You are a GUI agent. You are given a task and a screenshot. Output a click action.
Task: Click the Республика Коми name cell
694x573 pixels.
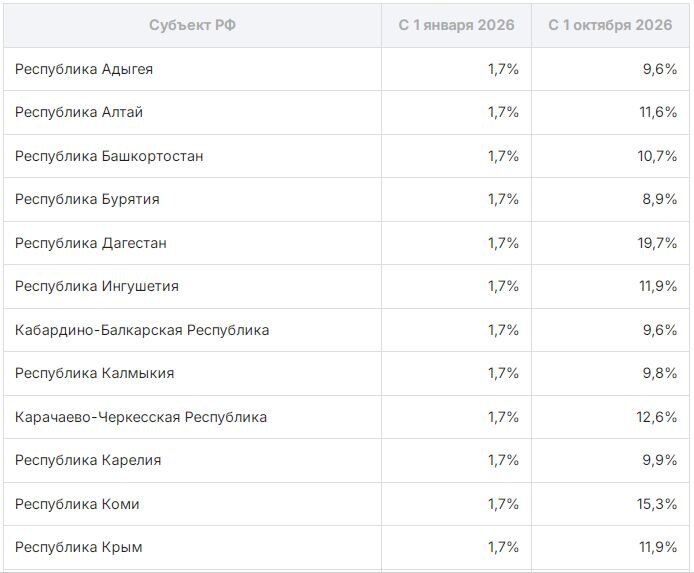pos(77,504)
